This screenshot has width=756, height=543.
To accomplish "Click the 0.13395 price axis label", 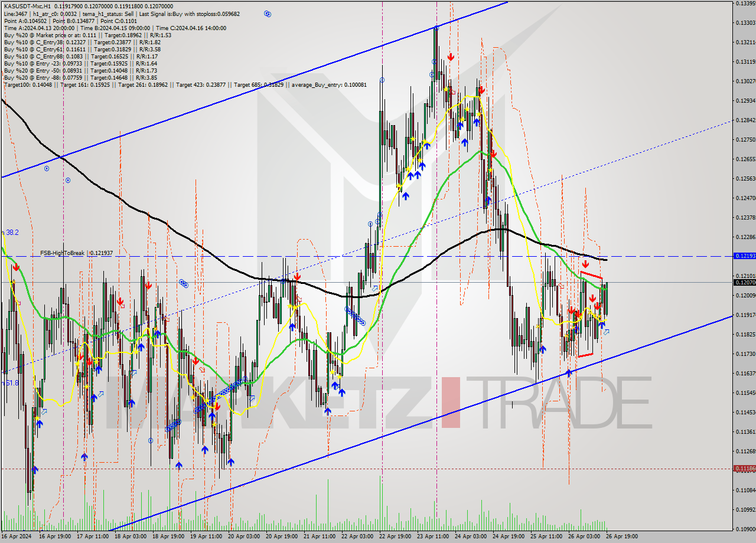I will click(x=745, y=4).
